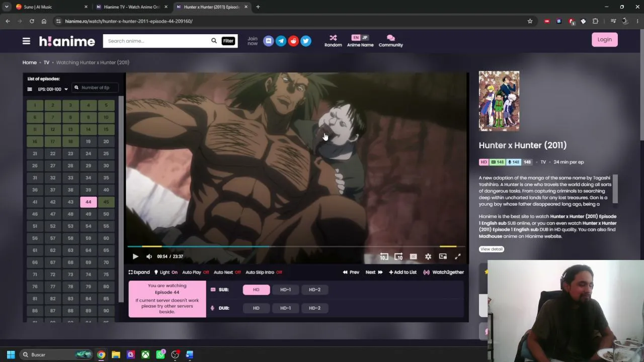Play the video
Screen dimensions: 644x362
pos(135,256)
